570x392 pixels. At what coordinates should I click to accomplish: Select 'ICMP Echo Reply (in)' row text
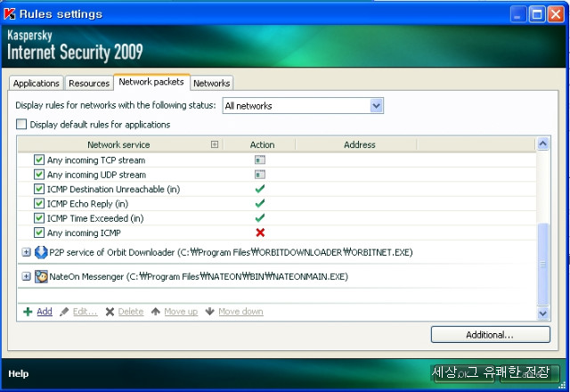click(x=87, y=204)
